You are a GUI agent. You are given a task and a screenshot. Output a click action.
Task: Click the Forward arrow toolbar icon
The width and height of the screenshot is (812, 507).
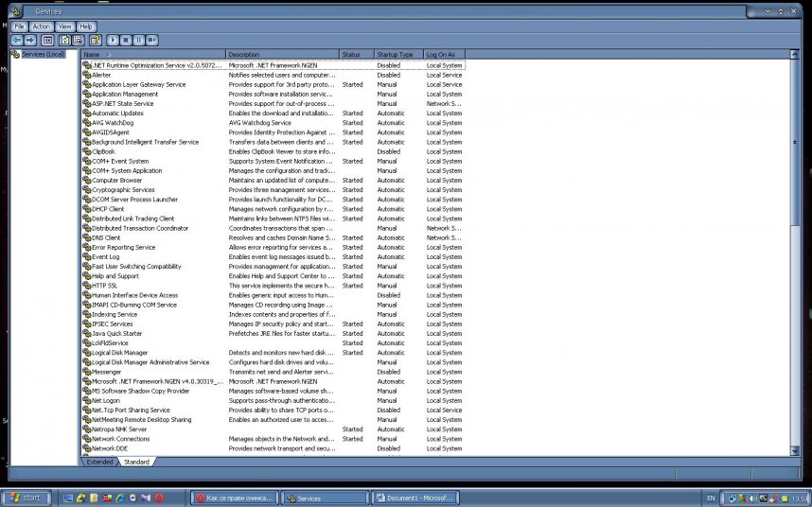(30, 41)
